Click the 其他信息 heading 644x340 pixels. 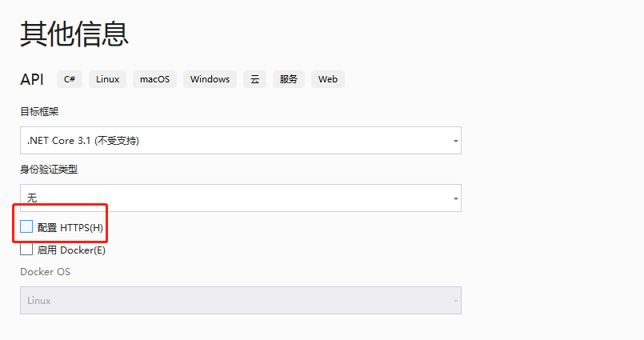pyautogui.click(x=74, y=34)
